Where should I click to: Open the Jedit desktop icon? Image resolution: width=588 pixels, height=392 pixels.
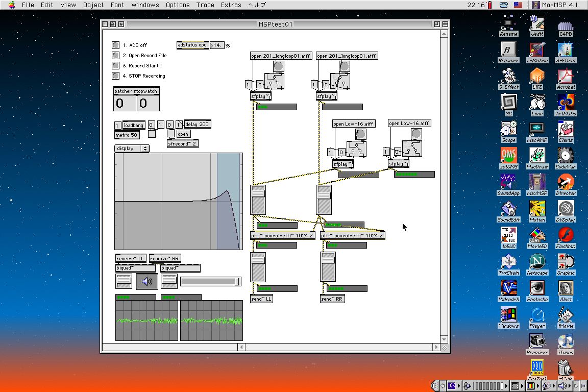[x=537, y=25]
